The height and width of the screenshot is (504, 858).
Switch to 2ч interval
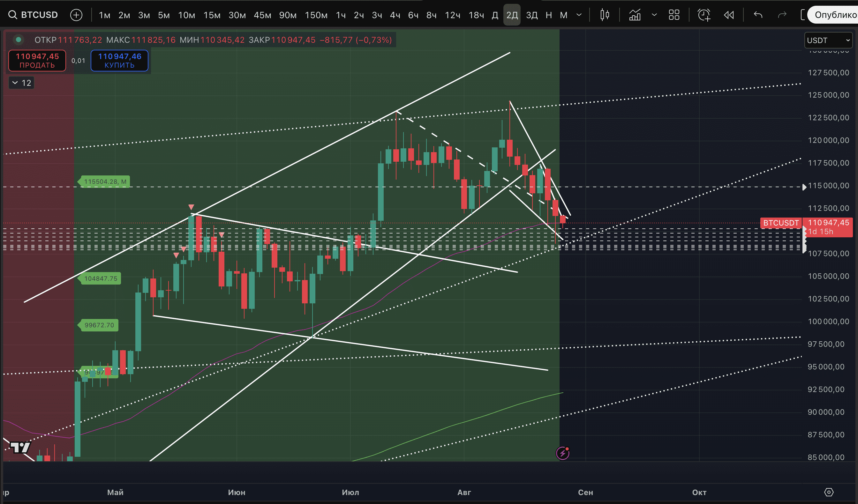coord(359,15)
